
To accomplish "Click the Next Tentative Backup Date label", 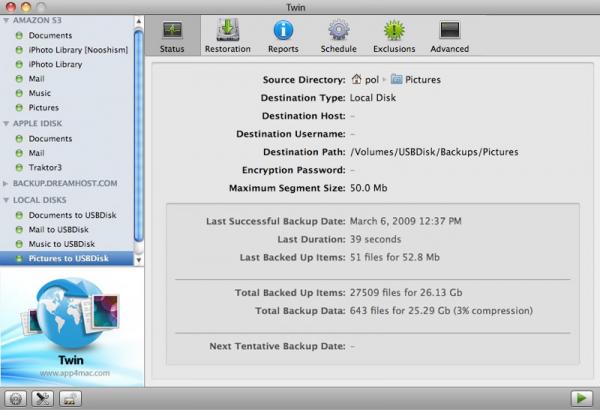I will (277, 346).
